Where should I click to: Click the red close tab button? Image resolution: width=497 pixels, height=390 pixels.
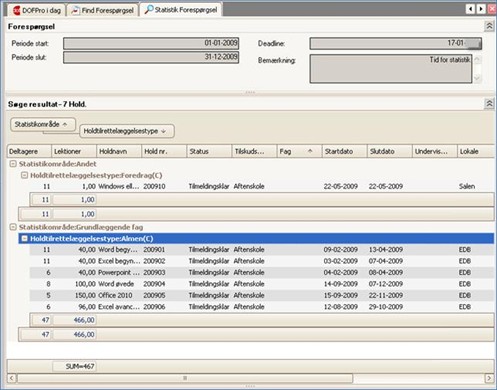pyautogui.click(x=492, y=9)
